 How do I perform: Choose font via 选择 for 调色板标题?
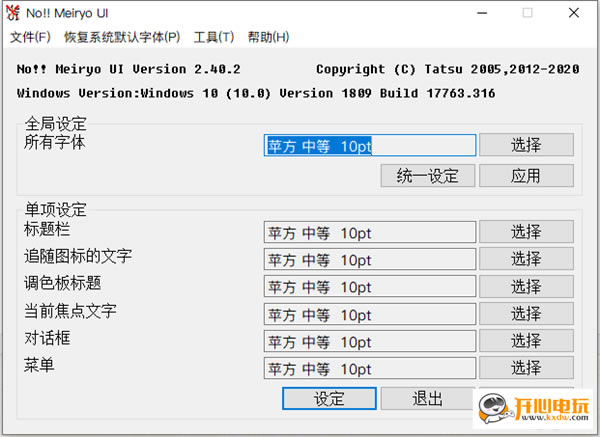[526, 286]
